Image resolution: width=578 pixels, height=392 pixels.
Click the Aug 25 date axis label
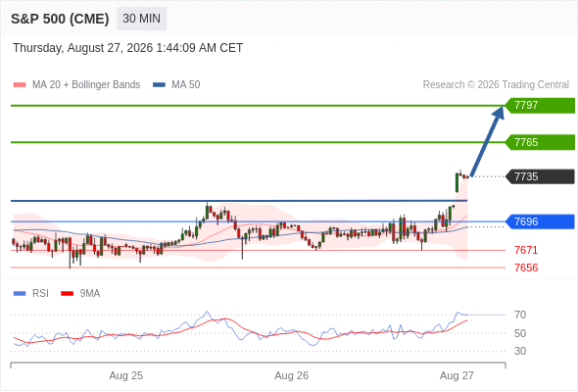[126, 375]
